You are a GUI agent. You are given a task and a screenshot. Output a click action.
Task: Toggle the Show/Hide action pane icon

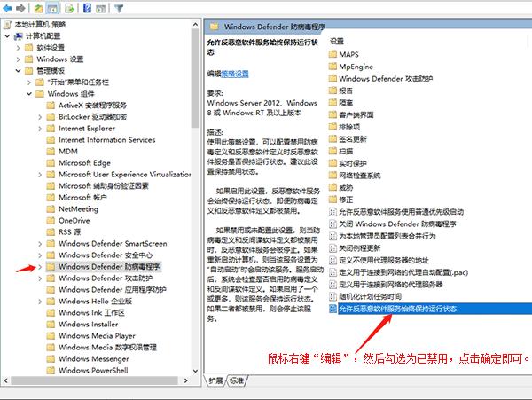coord(100,8)
